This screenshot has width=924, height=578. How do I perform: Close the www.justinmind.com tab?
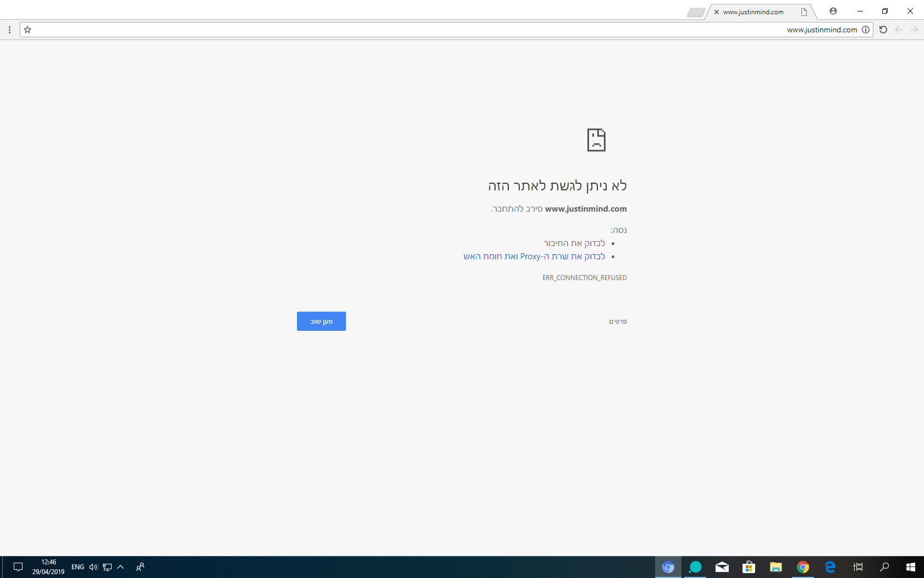coord(717,12)
